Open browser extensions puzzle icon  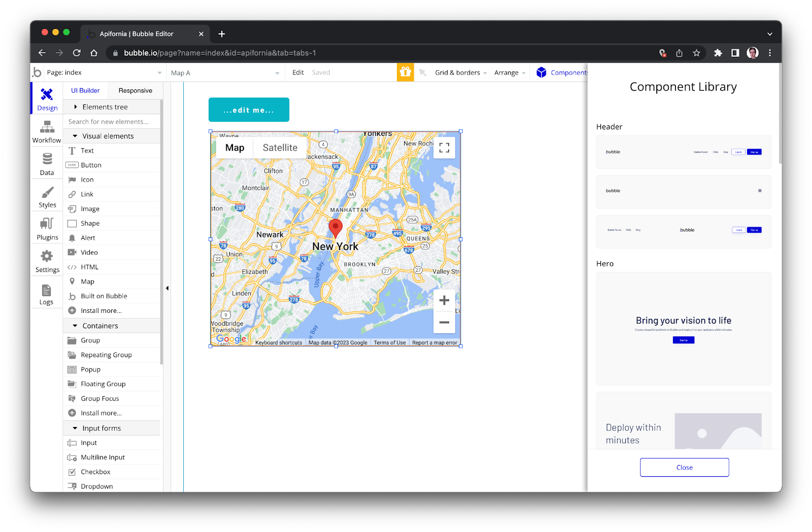pos(718,53)
